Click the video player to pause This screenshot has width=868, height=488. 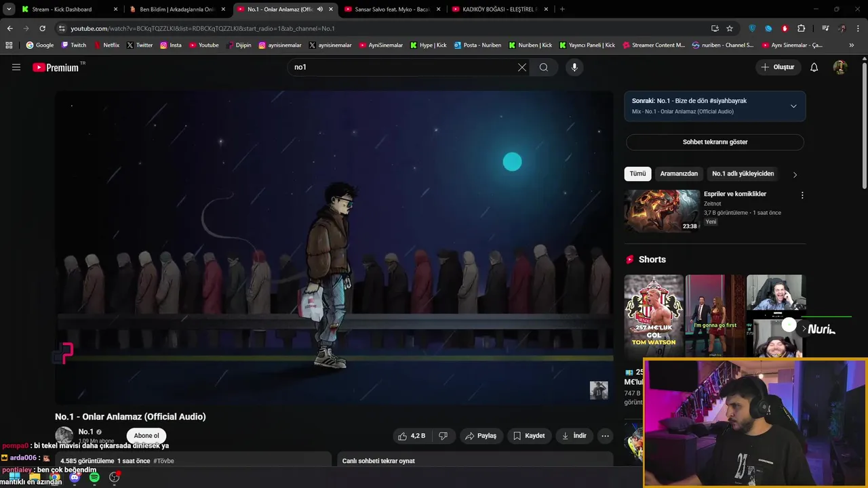[x=334, y=247]
